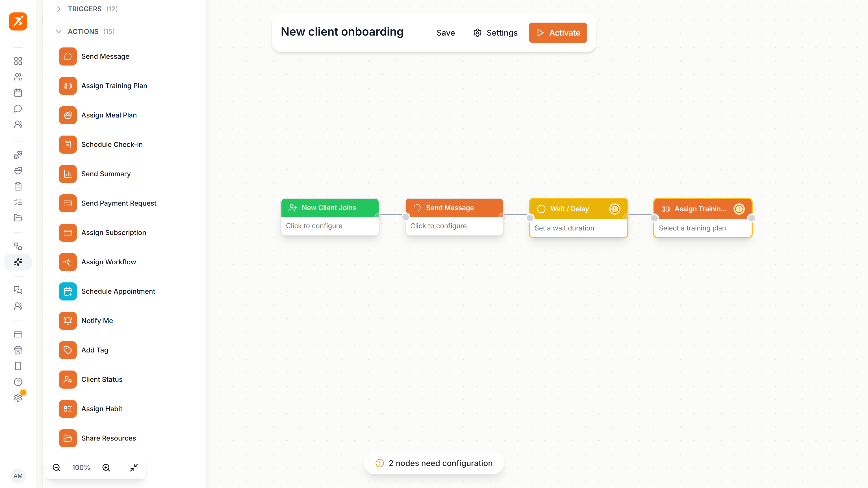This screenshot has width=868, height=488.
Task: Click the Assign Habit checklist icon
Action: click(68, 409)
